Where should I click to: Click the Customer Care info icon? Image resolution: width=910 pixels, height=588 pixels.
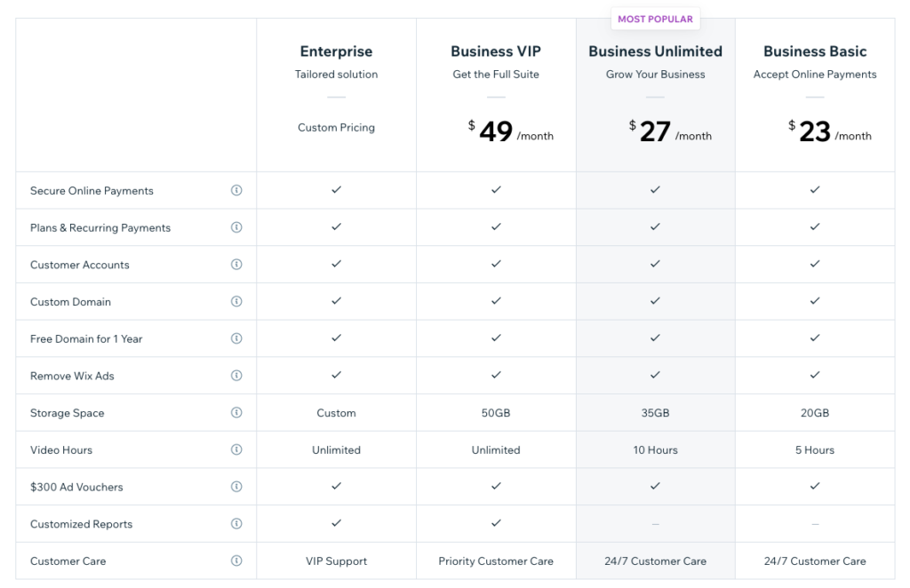click(x=236, y=560)
